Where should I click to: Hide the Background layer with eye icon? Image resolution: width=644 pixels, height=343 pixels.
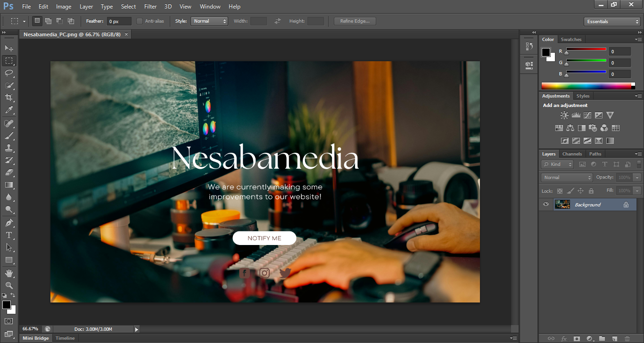(x=546, y=204)
